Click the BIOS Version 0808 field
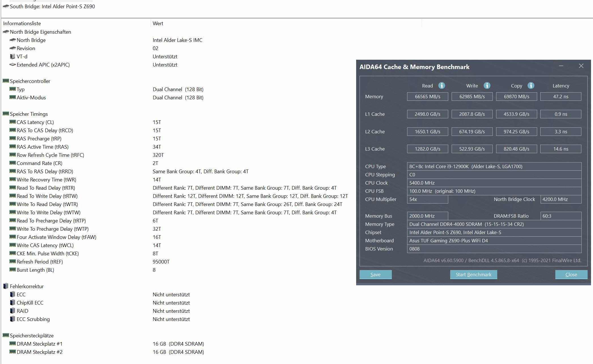This screenshot has height=364, width=593. tap(494, 249)
